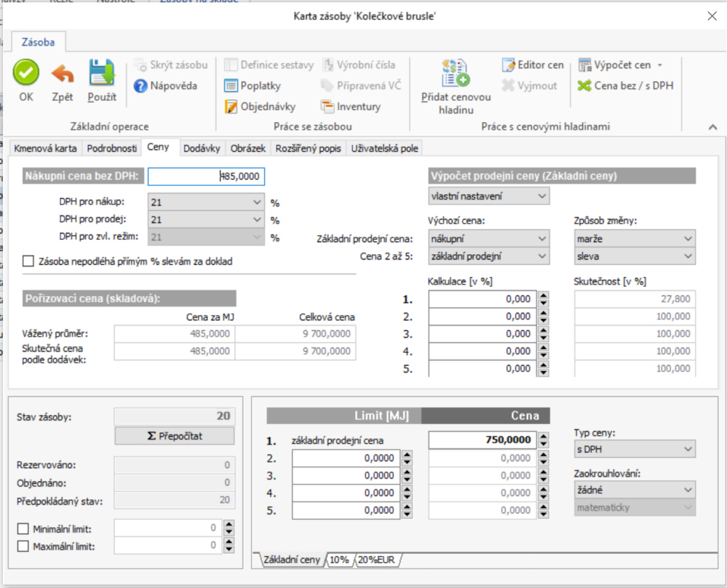Switch to the 20%EUR price tab
The image size is (727, 588).
point(378,560)
